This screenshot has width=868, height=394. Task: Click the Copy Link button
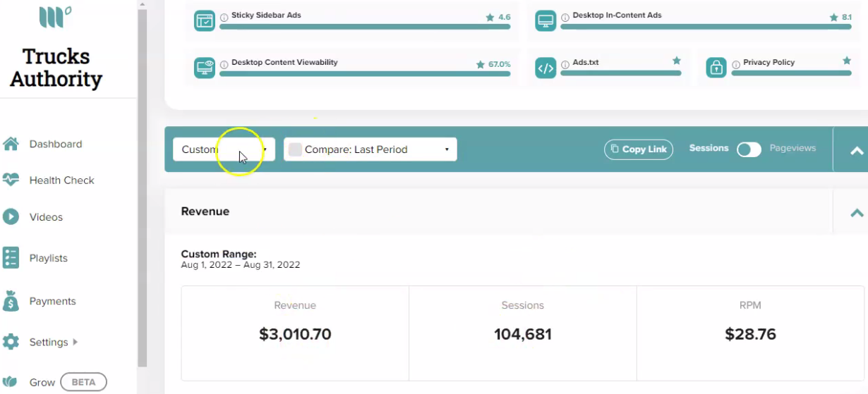tap(639, 149)
